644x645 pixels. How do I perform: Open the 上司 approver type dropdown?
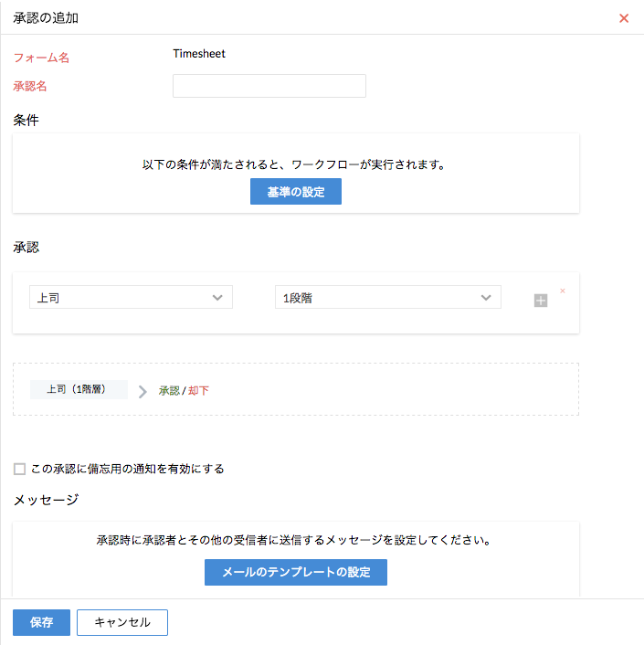(x=131, y=298)
